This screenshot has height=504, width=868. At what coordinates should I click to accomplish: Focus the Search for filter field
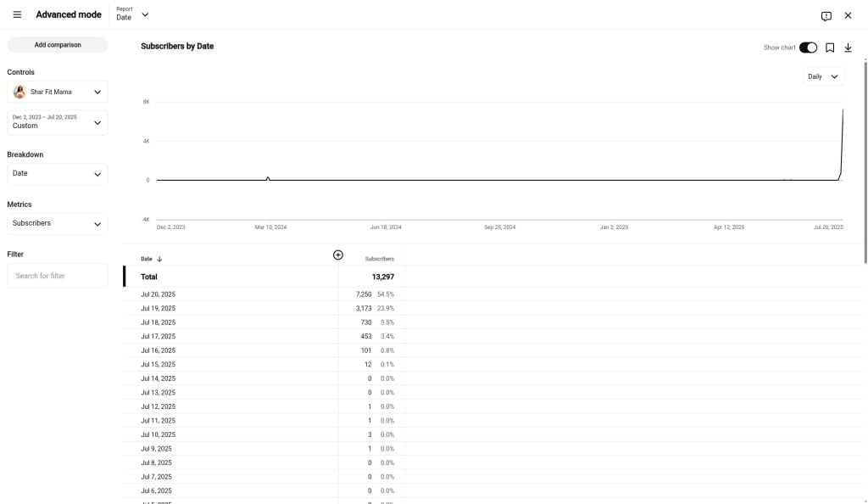[x=58, y=276]
